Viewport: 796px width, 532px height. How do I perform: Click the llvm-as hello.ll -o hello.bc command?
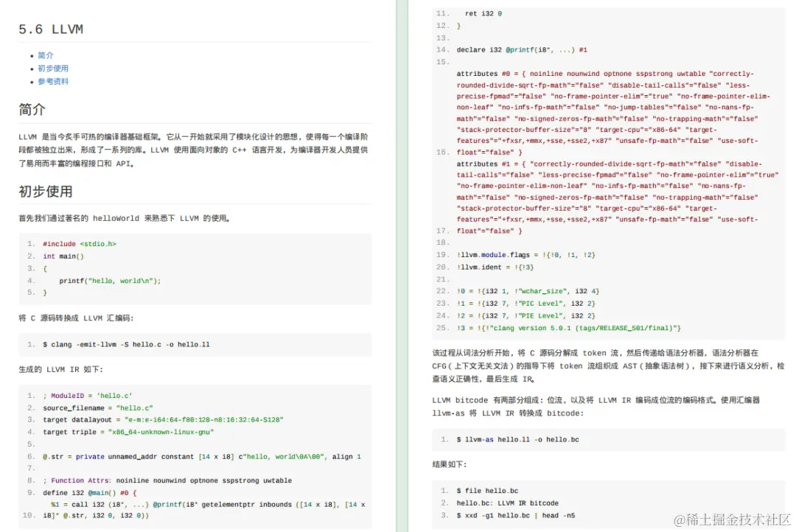[x=518, y=440]
